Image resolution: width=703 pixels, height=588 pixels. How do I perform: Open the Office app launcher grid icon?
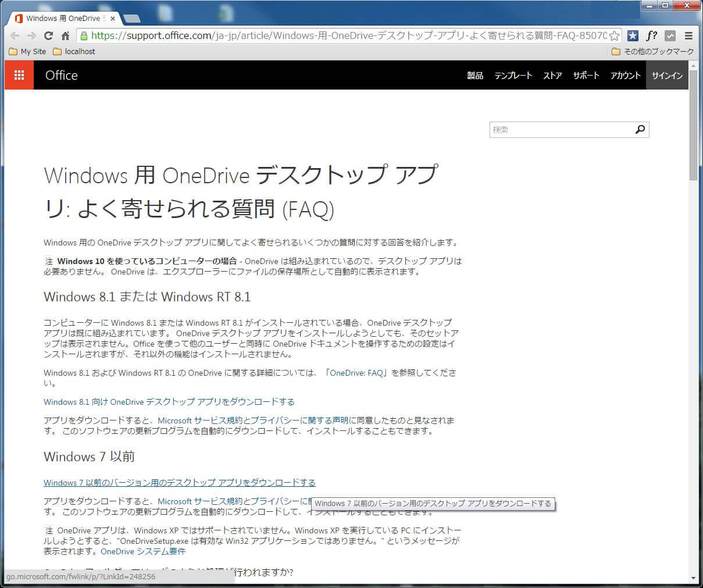tap(19, 75)
